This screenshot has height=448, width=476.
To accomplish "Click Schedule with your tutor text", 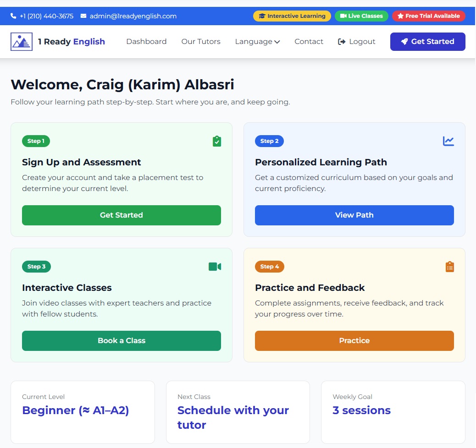I will coord(233,418).
